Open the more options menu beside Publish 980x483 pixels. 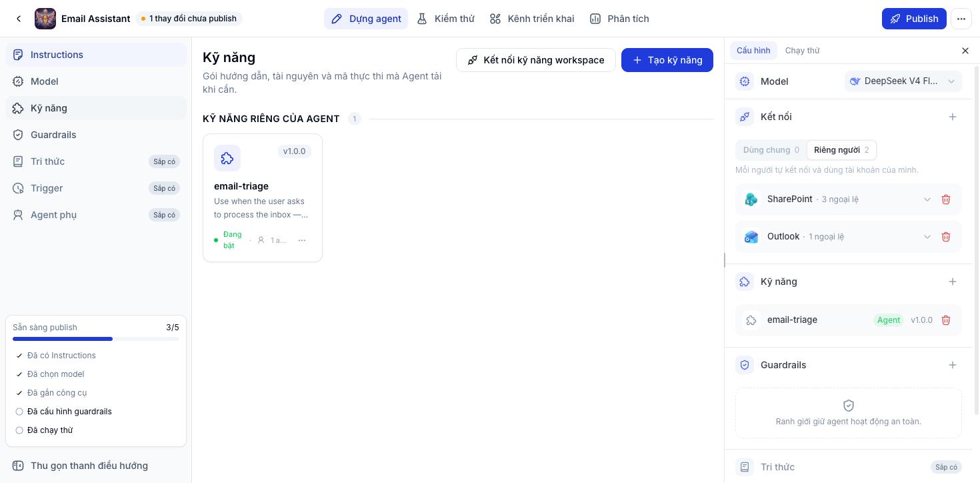(961, 19)
